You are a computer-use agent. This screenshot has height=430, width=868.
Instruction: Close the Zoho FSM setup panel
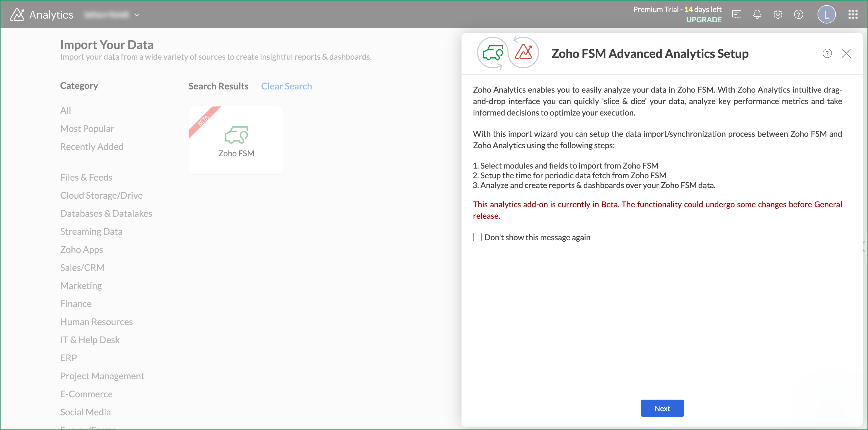click(x=846, y=53)
